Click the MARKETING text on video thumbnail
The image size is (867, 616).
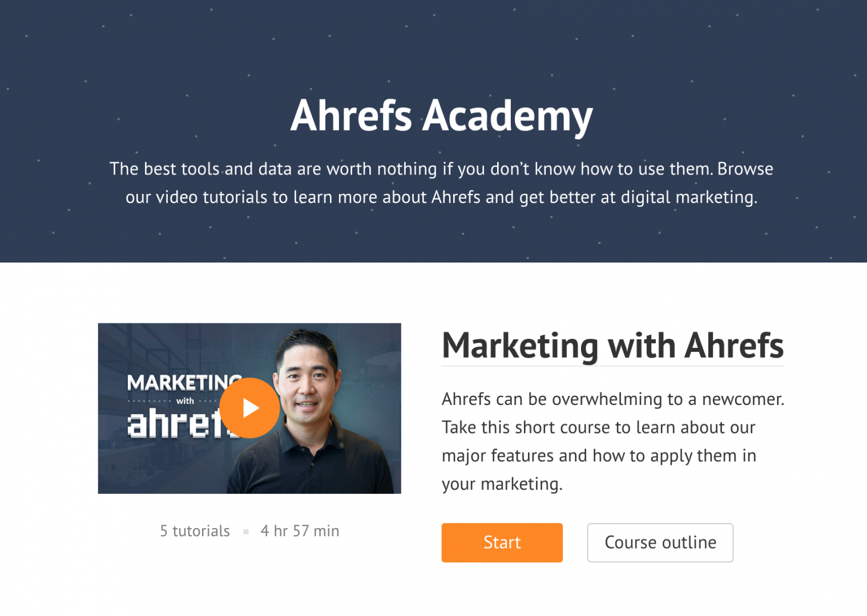point(184,383)
